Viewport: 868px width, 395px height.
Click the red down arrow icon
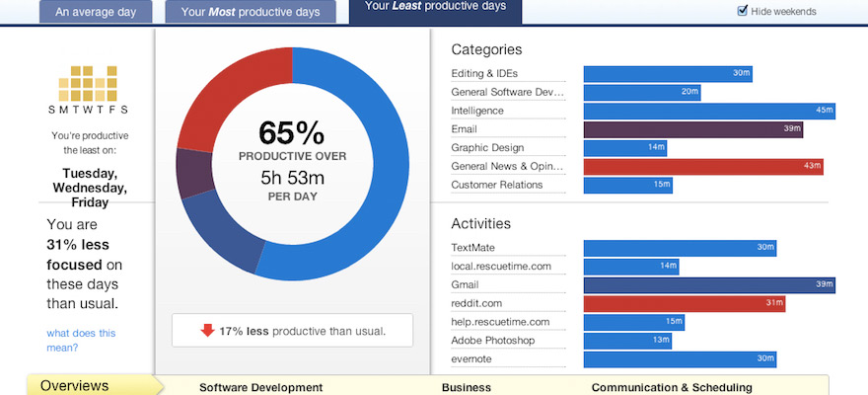point(207,331)
